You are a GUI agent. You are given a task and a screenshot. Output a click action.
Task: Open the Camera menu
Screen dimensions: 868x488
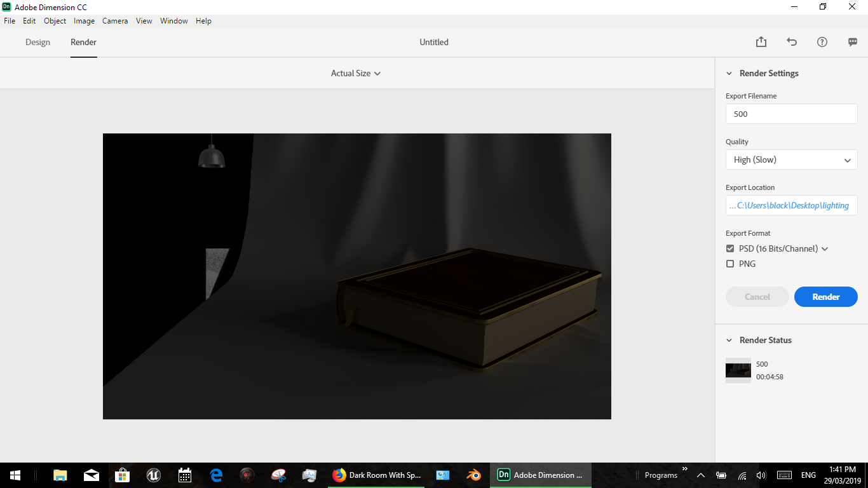click(115, 21)
